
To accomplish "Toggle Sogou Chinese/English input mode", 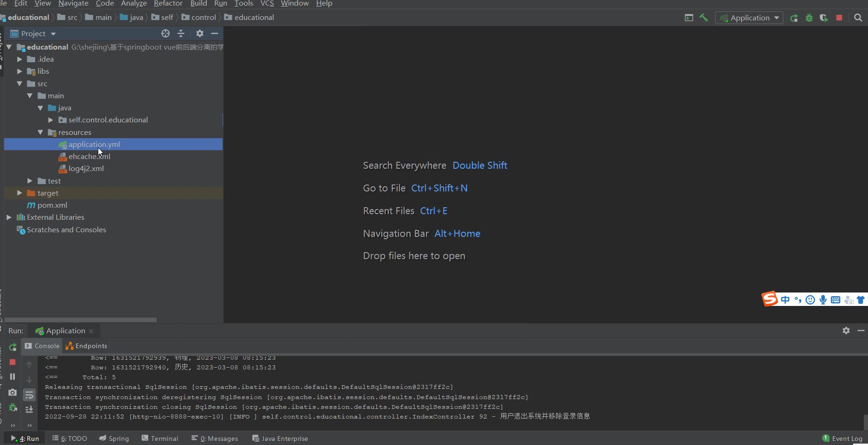I will (785, 300).
